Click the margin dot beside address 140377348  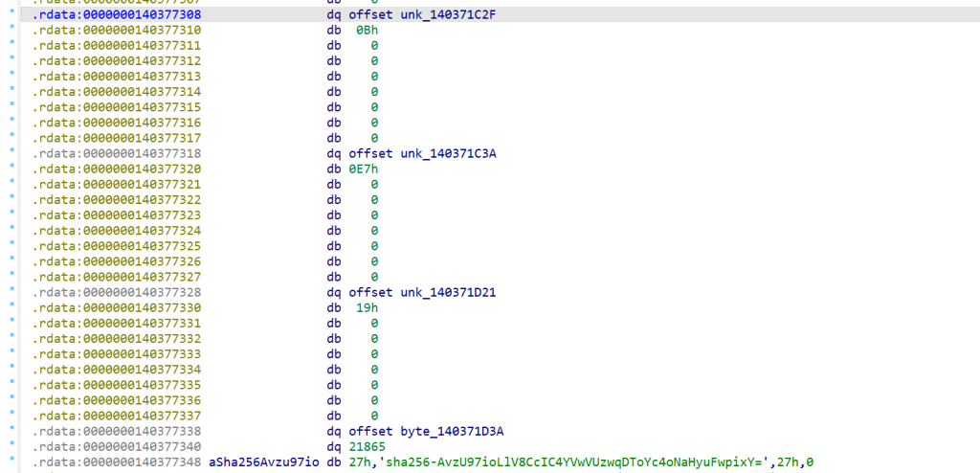11,462
